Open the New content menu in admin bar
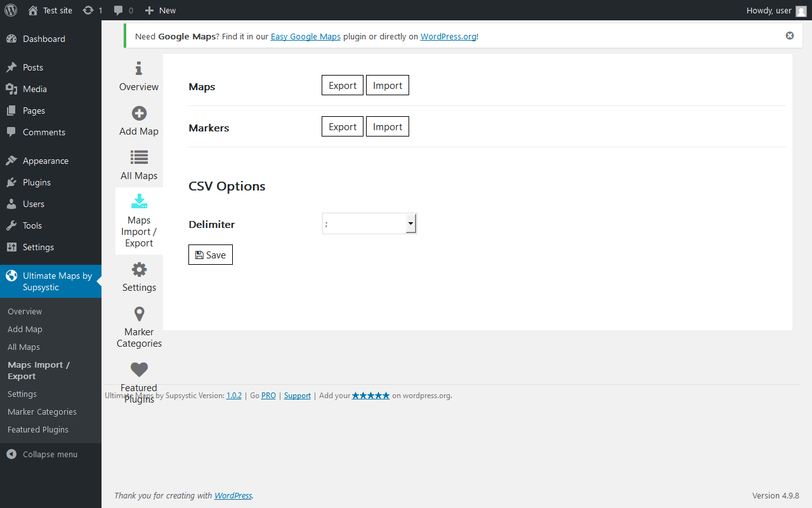 160,10
